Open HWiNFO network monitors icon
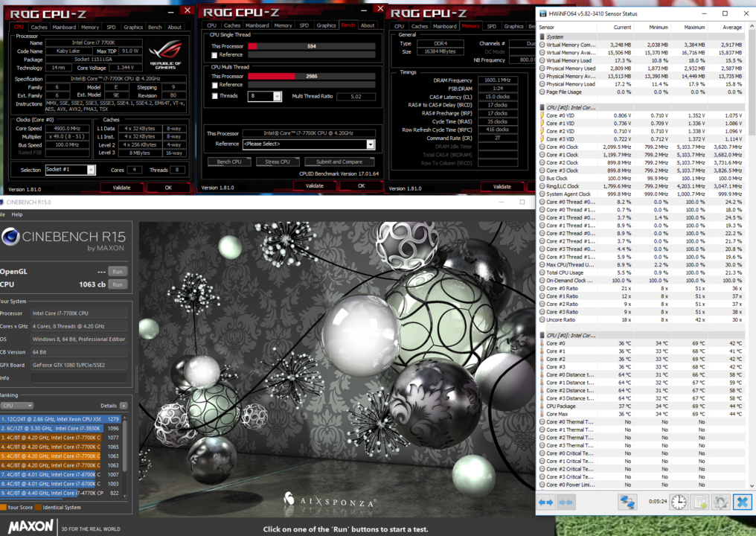This screenshot has width=756, height=536. (627, 502)
